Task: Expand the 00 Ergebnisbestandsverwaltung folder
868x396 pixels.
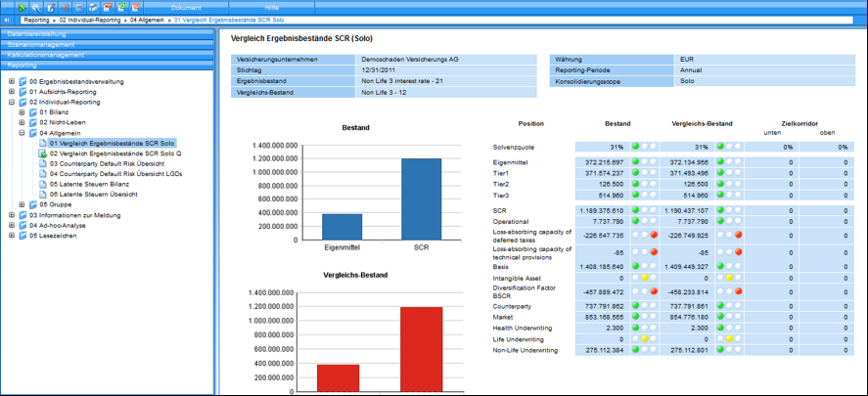Action: pos(12,81)
